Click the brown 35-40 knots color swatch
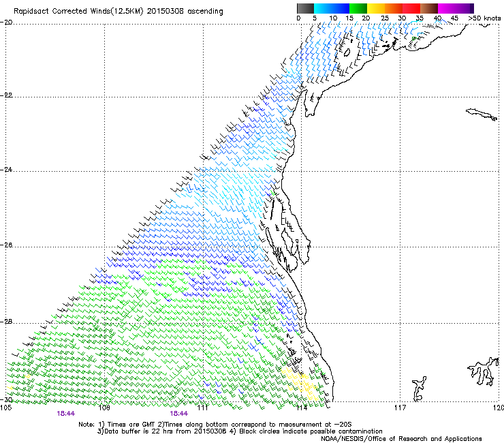 tap(429, 8)
